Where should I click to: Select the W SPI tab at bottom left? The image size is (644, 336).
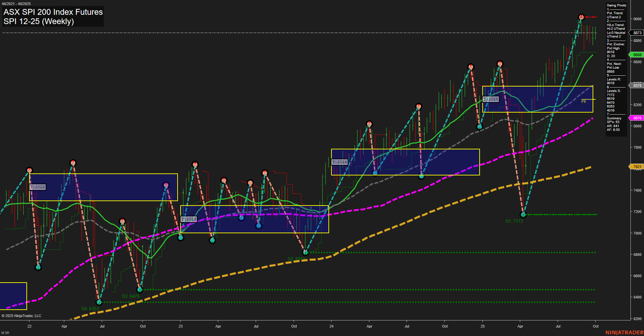(6, 333)
